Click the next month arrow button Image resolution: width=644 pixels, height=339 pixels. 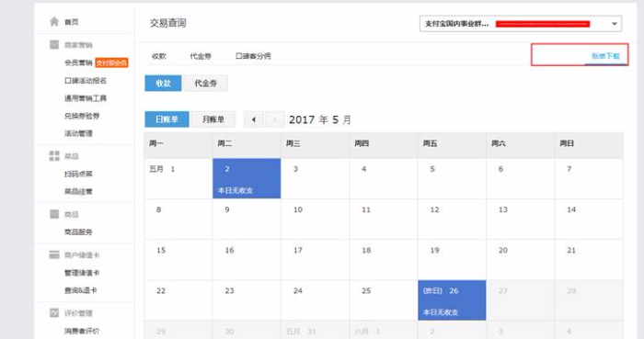[274, 119]
